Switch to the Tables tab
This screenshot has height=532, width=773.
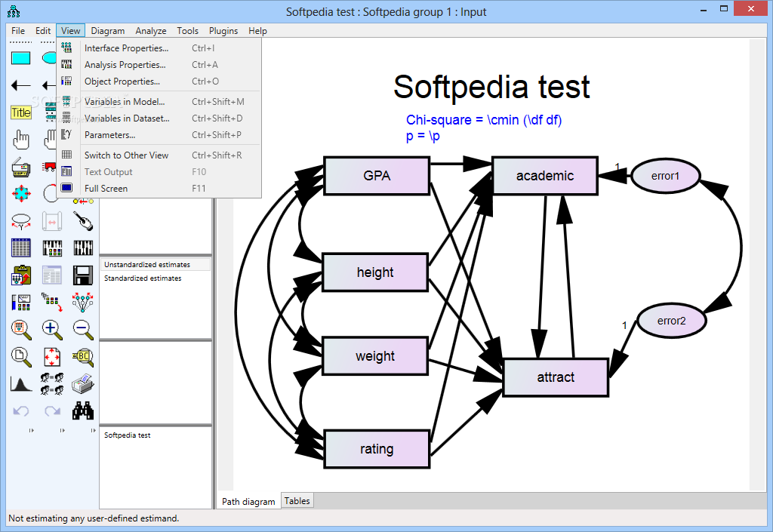[x=297, y=501]
